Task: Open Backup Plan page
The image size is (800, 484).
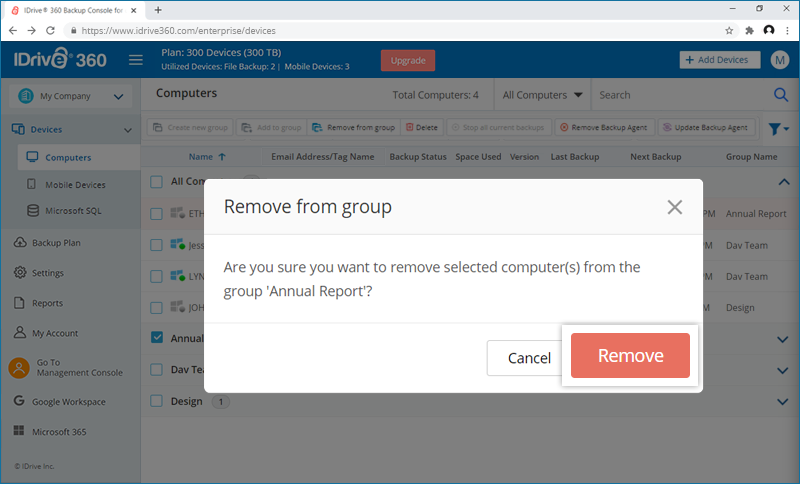Action: click(x=56, y=243)
